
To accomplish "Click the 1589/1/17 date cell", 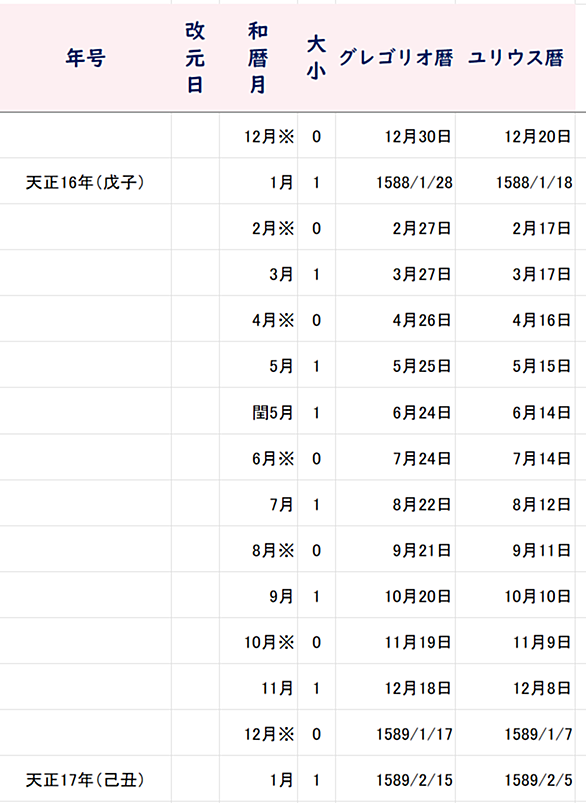I will (395, 734).
